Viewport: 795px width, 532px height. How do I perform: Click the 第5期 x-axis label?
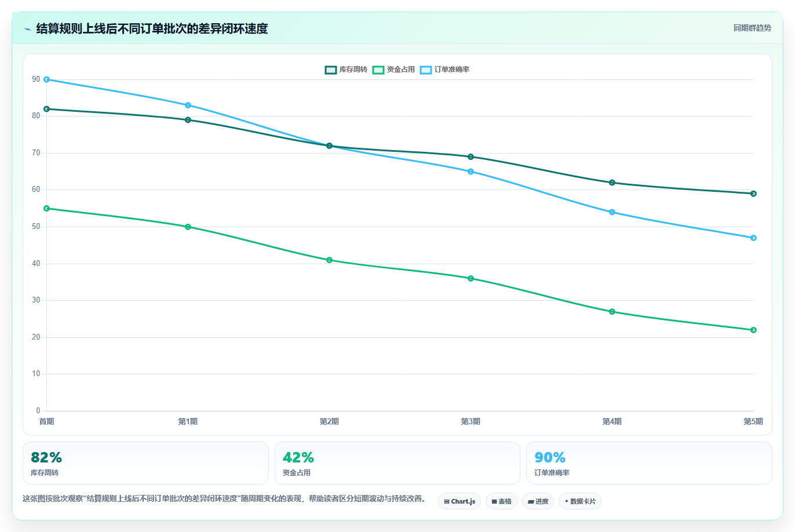(753, 421)
